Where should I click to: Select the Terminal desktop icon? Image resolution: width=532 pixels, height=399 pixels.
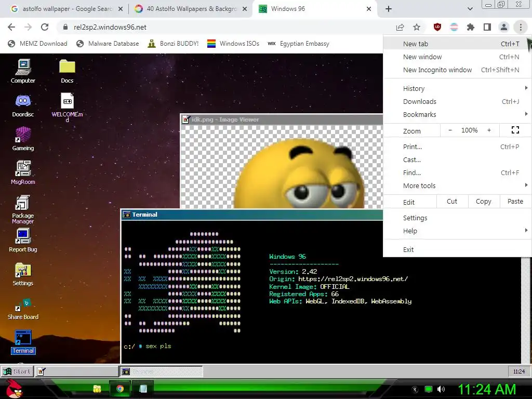click(x=23, y=342)
